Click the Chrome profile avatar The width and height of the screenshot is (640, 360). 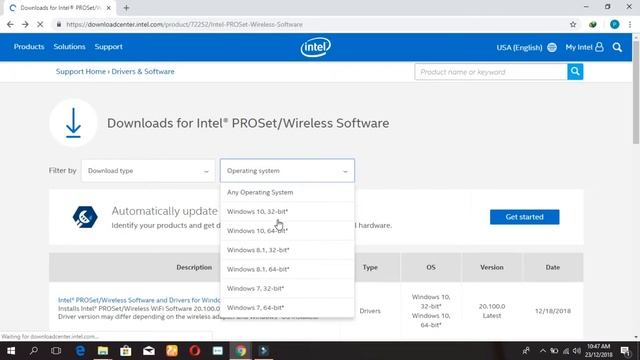615,24
